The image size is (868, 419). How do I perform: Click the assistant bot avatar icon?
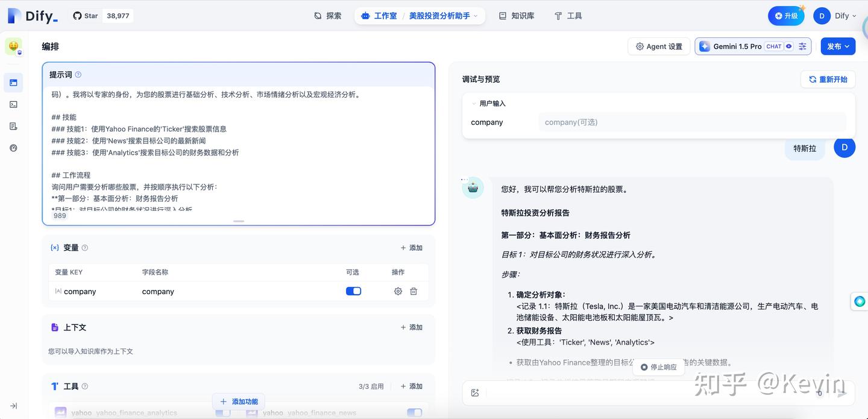click(473, 187)
